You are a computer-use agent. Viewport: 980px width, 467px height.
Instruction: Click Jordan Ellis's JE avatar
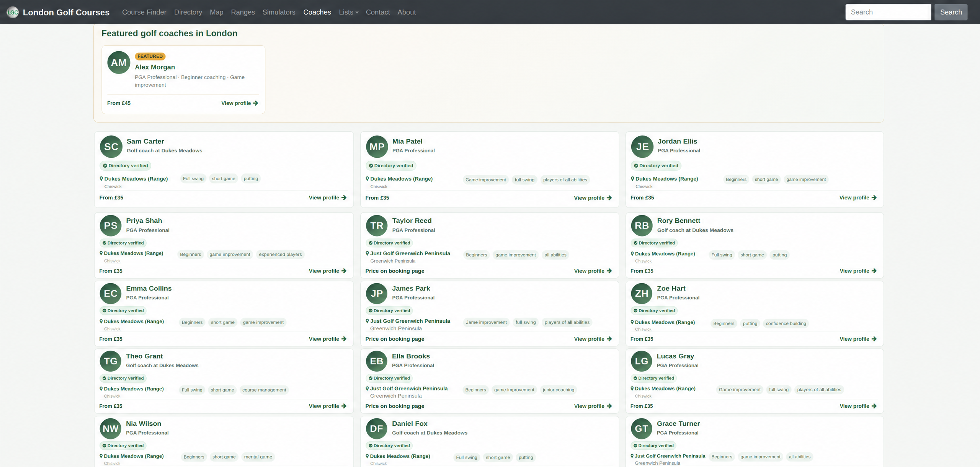point(642,147)
